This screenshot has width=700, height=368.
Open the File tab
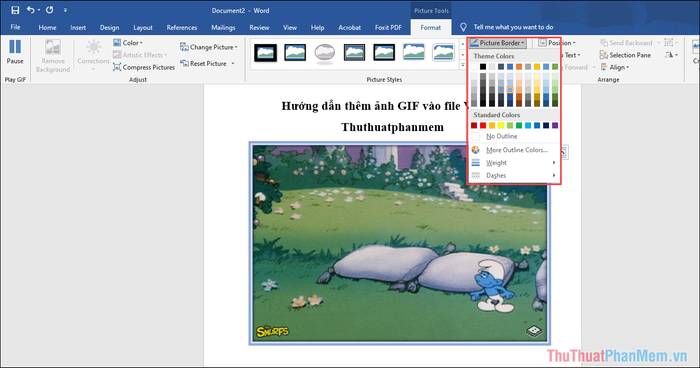click(15, 27)
